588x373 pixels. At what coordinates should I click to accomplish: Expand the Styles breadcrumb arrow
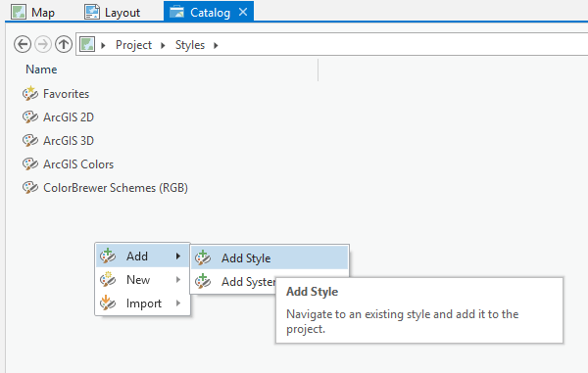(x=216, y=45)
